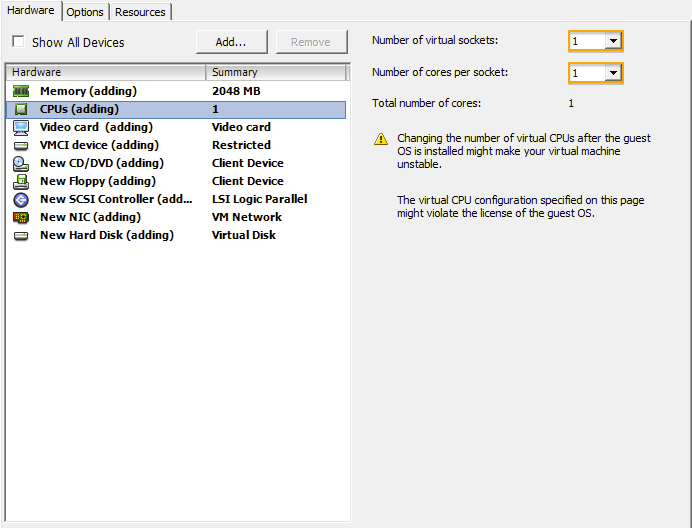692x528 pixels.
Task: Click the Add... button
Action: point(232,42)
